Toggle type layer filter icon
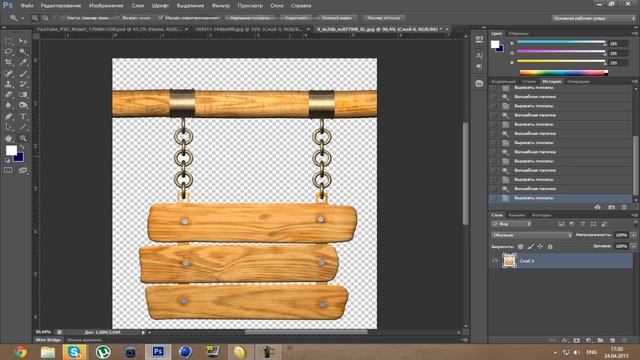Image resolution: width=640 pixels, height=360 pixels. [x=582, y=224]
